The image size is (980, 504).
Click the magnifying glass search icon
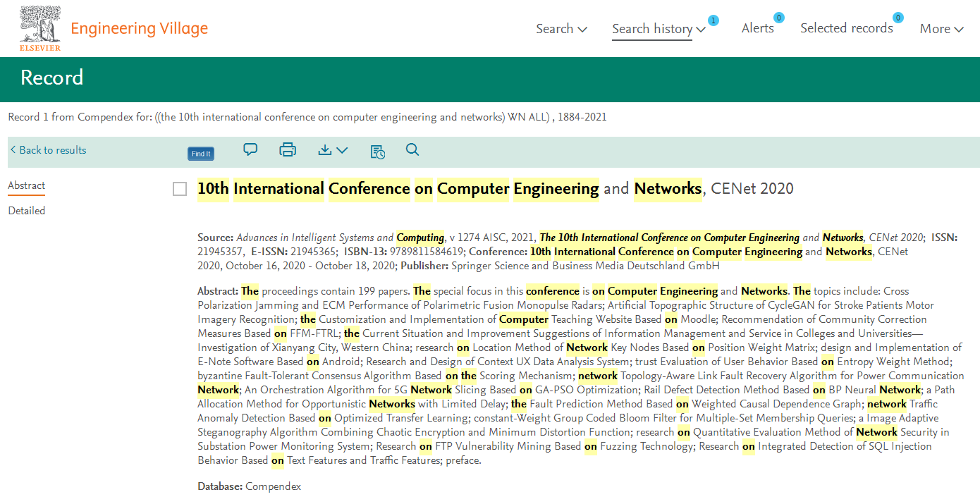pos(412,149)
